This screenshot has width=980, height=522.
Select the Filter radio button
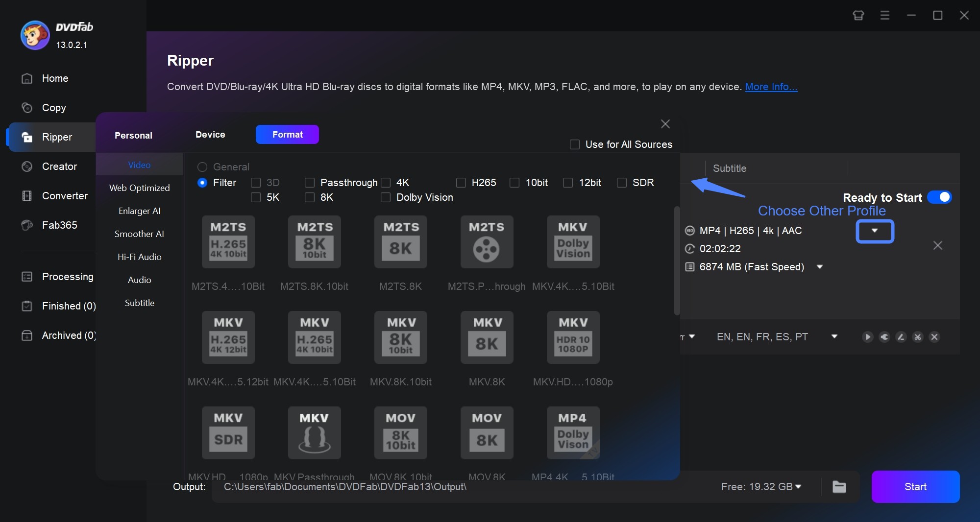coord(202,183)
